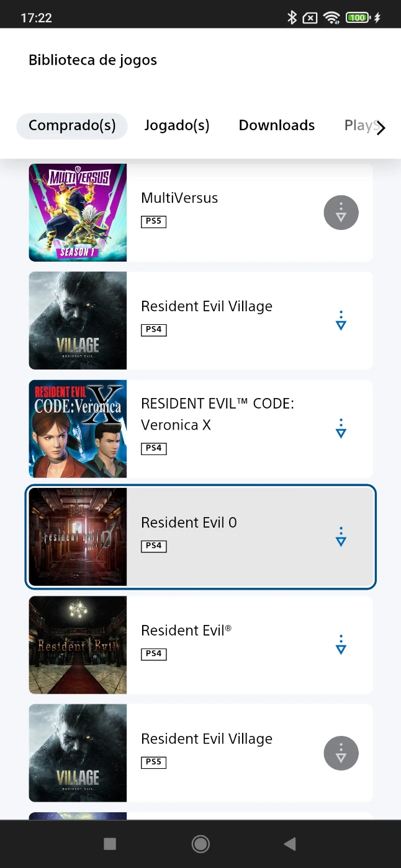401x868 pixels.
Task: Open MultiVersus cover thumbnail
Action: tap(78, 213)
